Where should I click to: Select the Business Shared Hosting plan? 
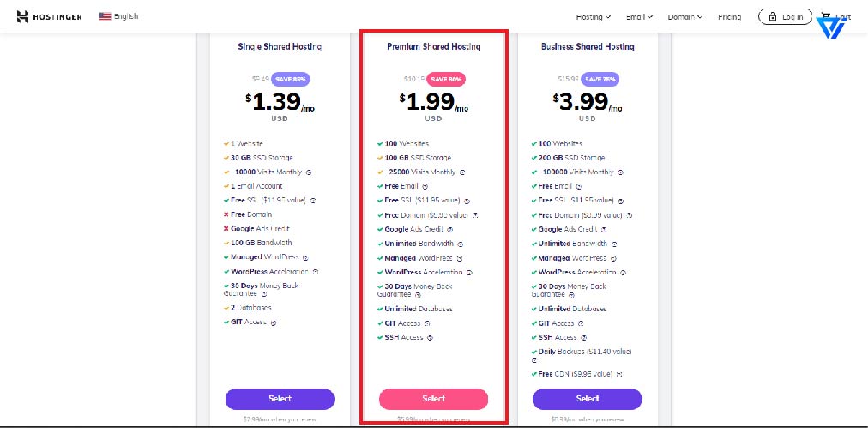point(588,399)
